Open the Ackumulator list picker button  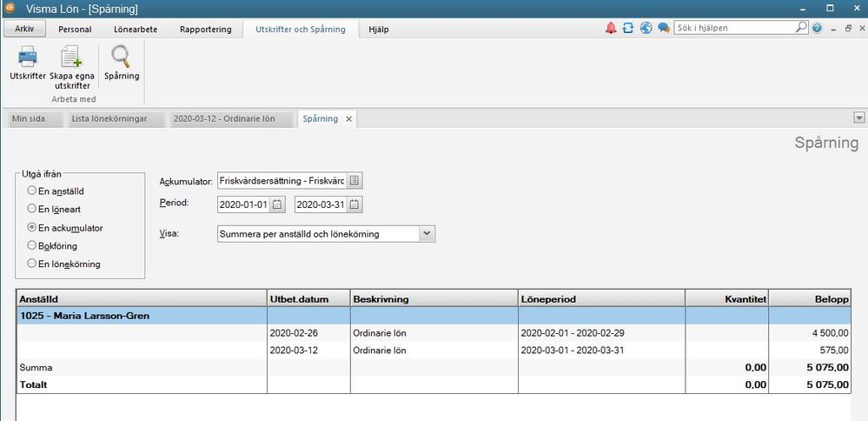pyautogui.click(x=355, y=181)
